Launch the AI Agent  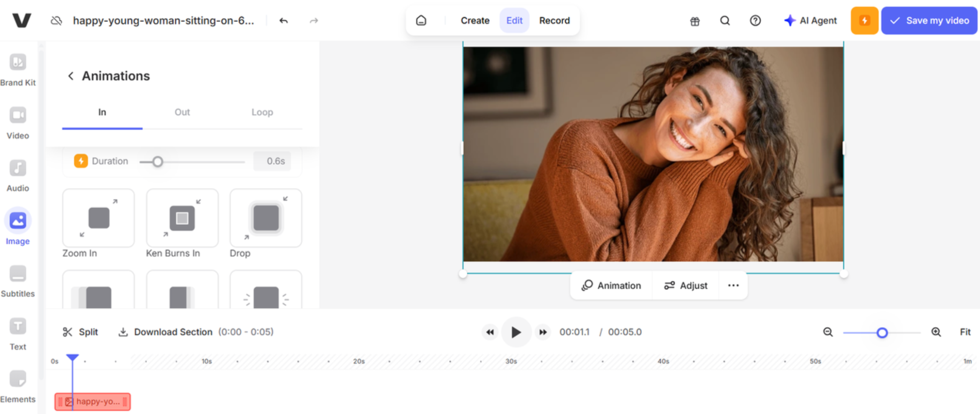(x=810, y=20)
